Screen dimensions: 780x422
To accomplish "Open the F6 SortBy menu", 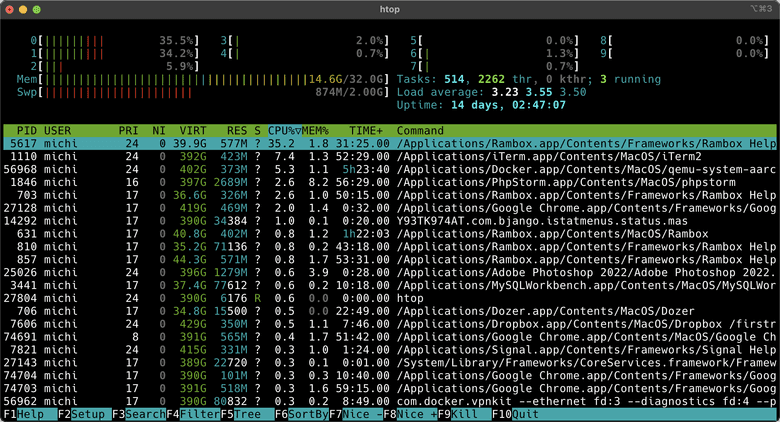I will 301,414.
